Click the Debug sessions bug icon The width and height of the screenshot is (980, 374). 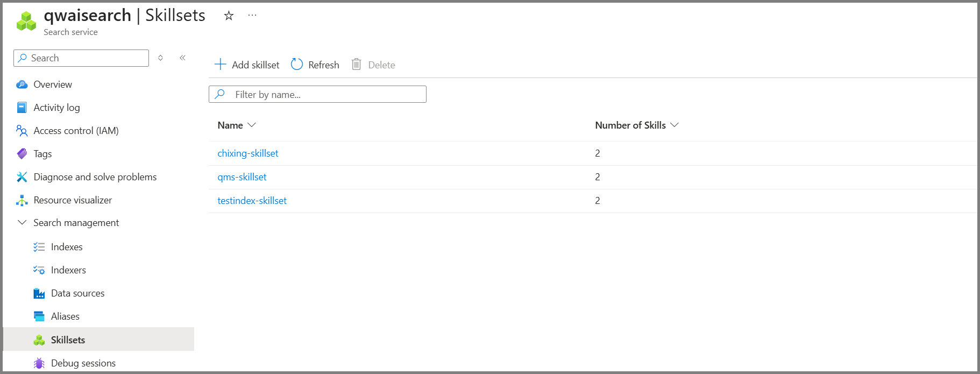pyautogui.click(x=39, y=363)
